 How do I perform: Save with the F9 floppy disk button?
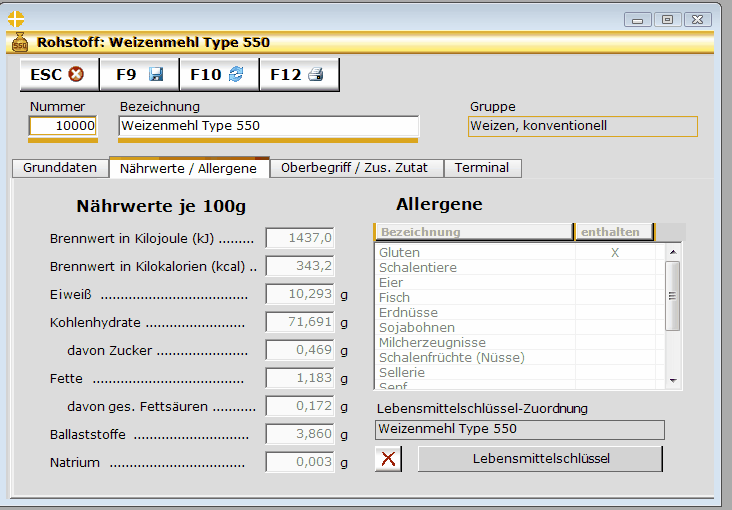(x=140, y=75)
